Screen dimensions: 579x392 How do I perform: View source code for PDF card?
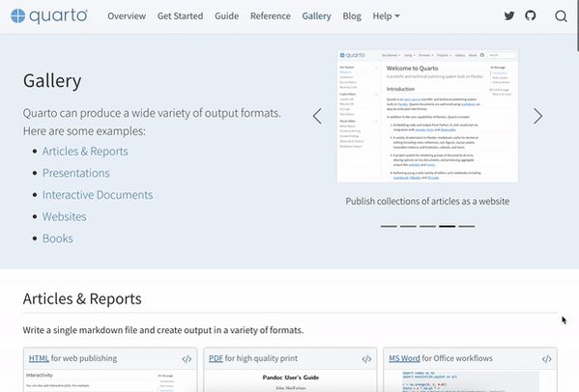pyautogui.click(x=366, y=359)
